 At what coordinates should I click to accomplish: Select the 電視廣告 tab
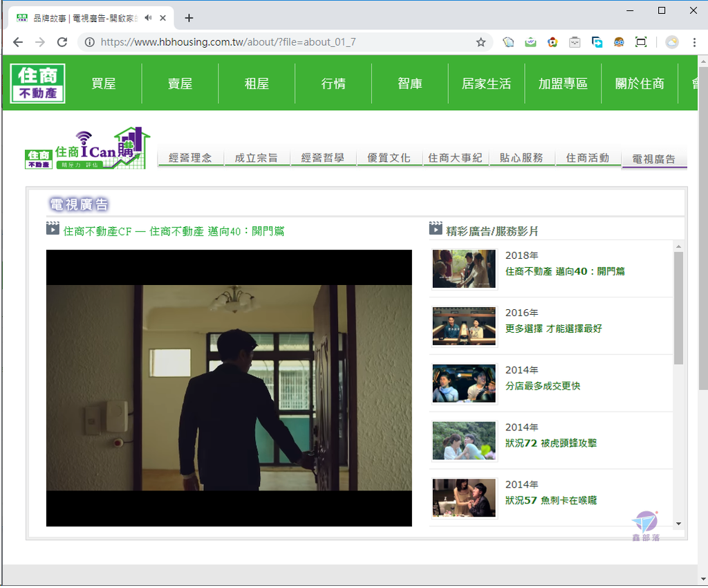[x=654, y=159]
